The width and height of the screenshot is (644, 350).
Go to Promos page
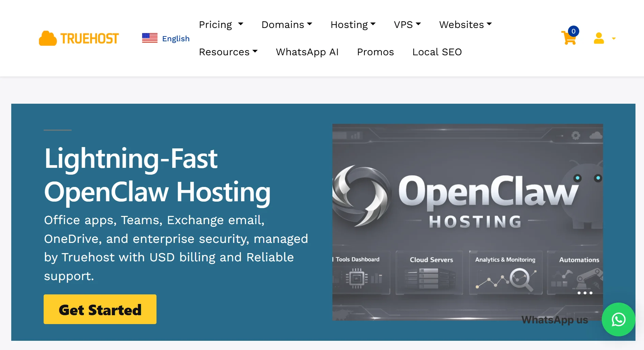coord(375,52)
